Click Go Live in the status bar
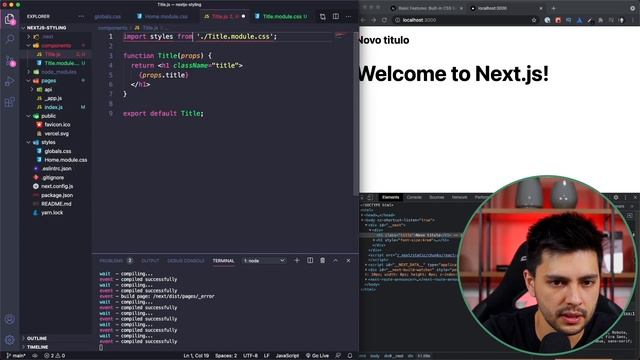The height and width of the screenshot is (360, 640). coord(317,356)
